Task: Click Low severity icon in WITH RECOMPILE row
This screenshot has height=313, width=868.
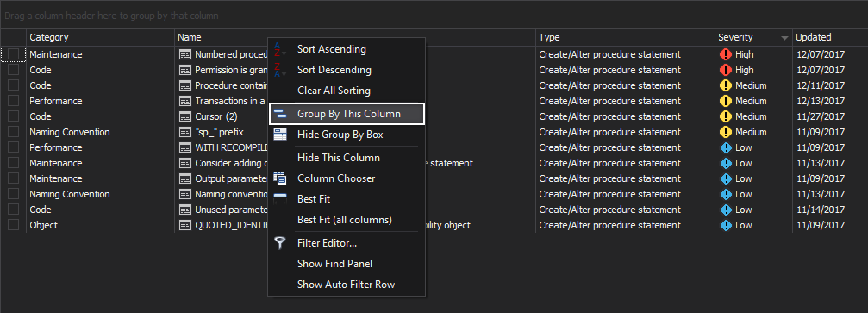Action: (x=725, y=147)
